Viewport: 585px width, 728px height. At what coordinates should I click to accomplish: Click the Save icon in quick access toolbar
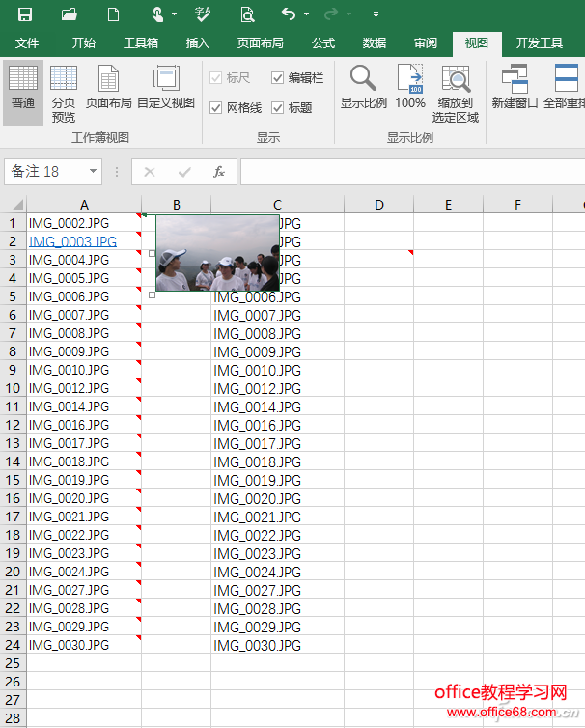click(x=25, y=14)
